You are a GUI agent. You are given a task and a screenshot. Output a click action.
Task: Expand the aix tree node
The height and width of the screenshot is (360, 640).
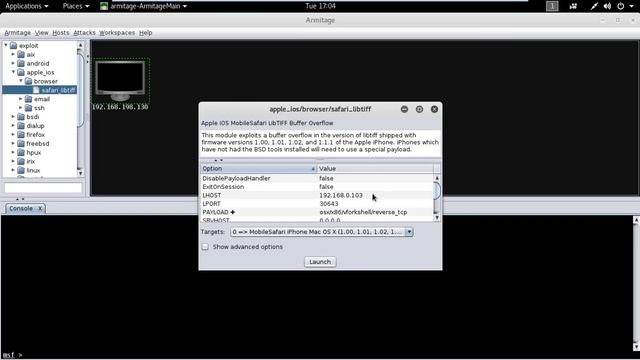[x=13, y=54]
